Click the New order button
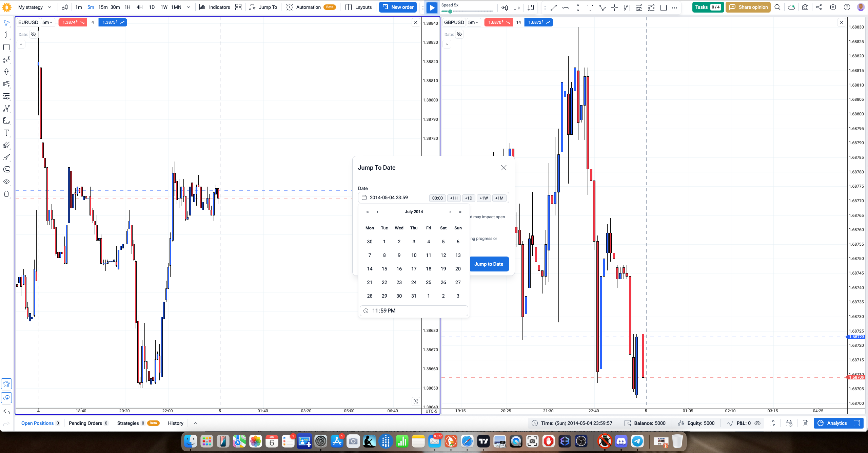 tap(398, 7)
